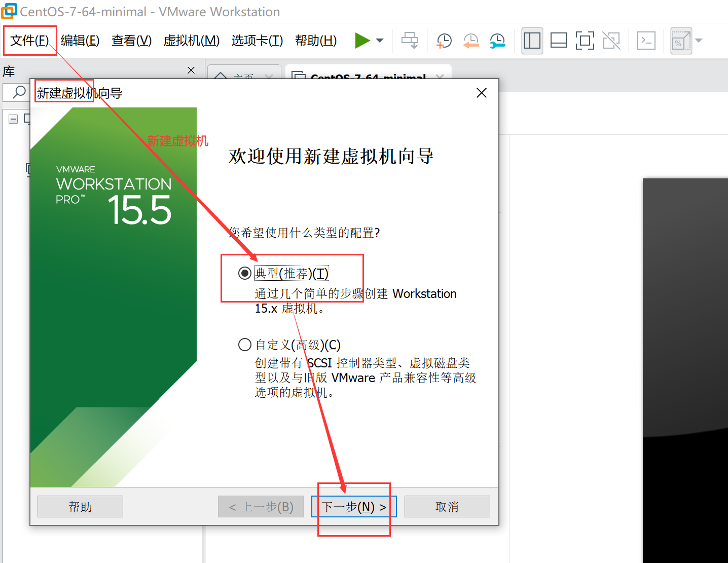The height and width of the screenshot is (563, 728).
Task: Open the 帮助(H) menu
Action: pyautogui.click(x=316, y=41)
